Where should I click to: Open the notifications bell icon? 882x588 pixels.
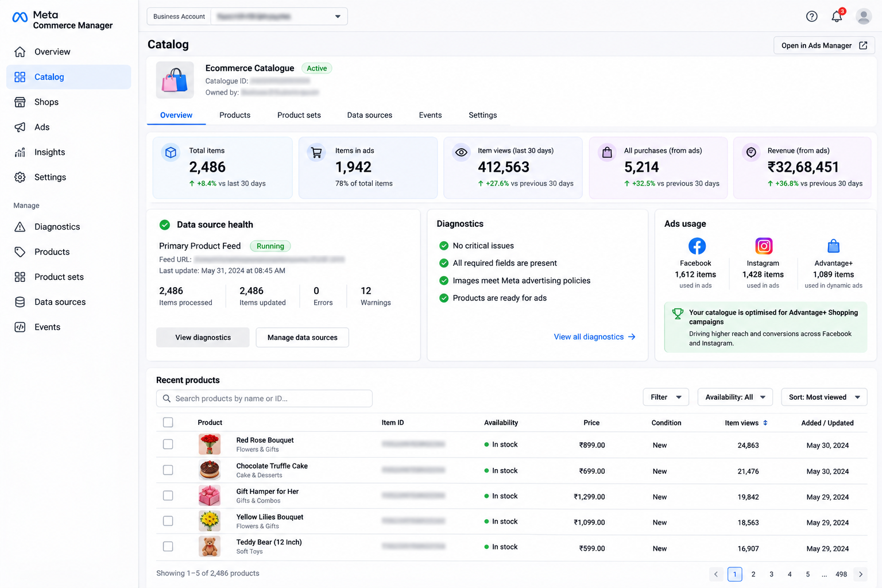point(837,16)
